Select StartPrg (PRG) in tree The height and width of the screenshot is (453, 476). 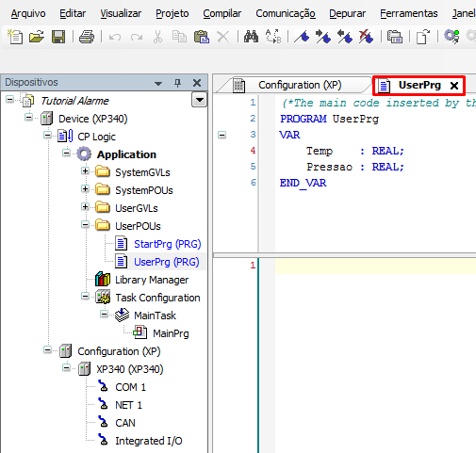(x=167, y=244)
